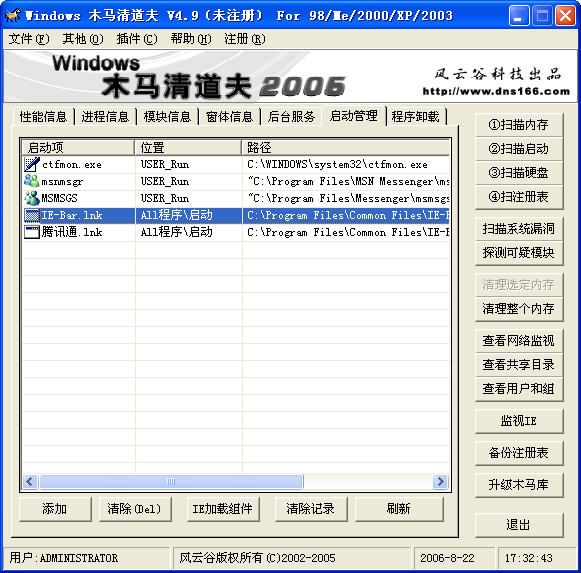Open the 文件(F) menu
Image resolution: width=581 pixels, height=573 pixels.
29,39
